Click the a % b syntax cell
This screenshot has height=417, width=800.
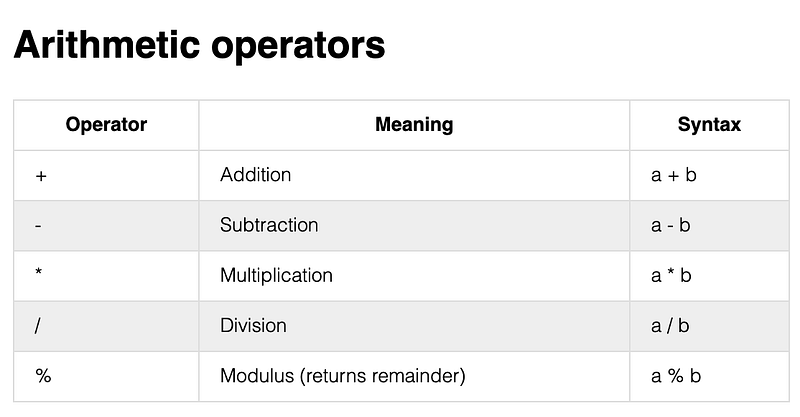coord(710,376)
